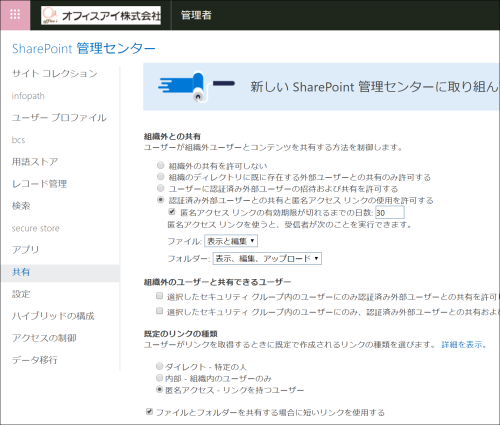Open the フォルダー permission dropdown

point(267,258)
